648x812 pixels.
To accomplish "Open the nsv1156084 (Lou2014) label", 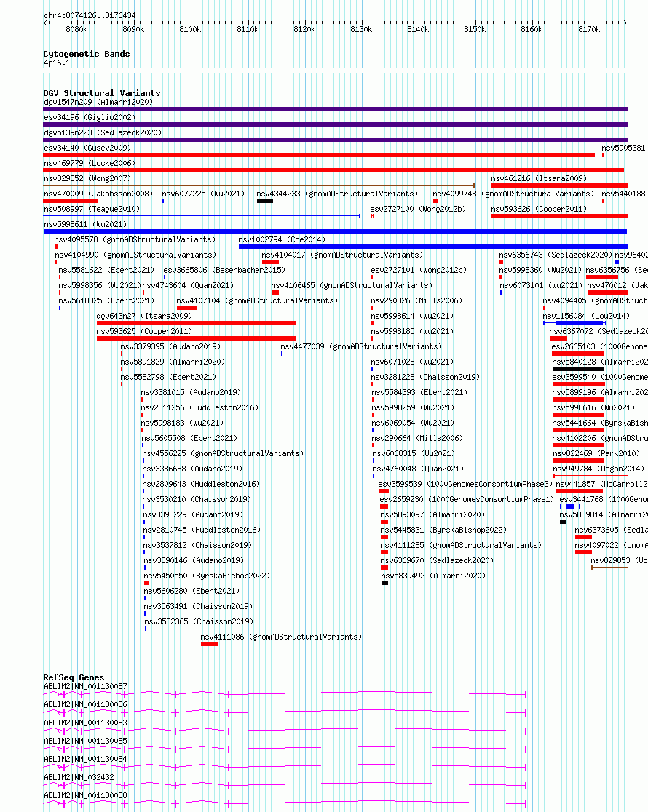I will pyautogui.click(x=586, y=316).
